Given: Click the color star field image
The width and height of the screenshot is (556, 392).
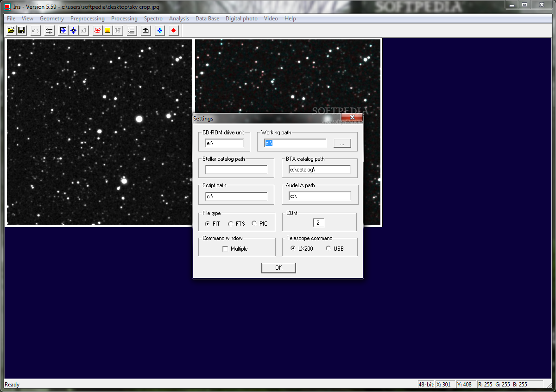Looking at the screenshot, I should click(x=288, y=76).
